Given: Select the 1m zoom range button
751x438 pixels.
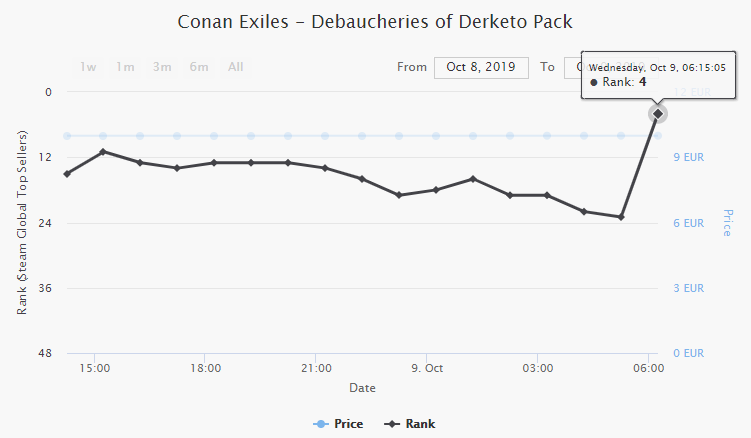Looking at the screenshot, I should click(x=125, y=67).
